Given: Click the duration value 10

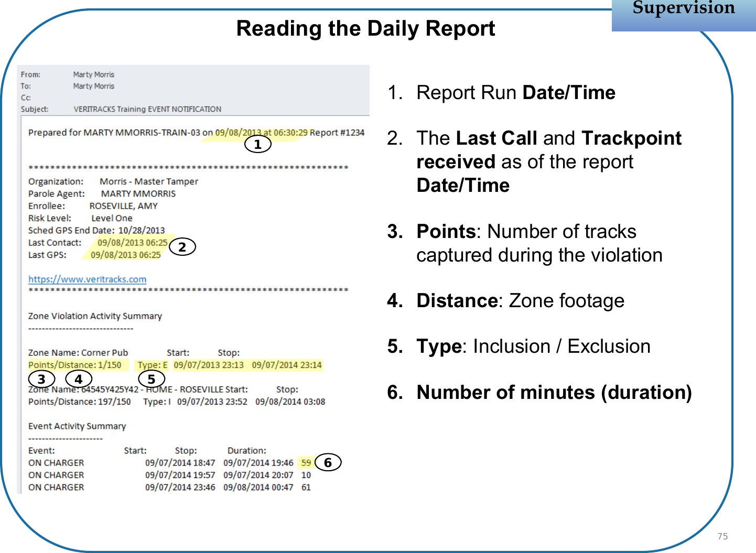Looking at the screenshot, I should pos(306,475).
